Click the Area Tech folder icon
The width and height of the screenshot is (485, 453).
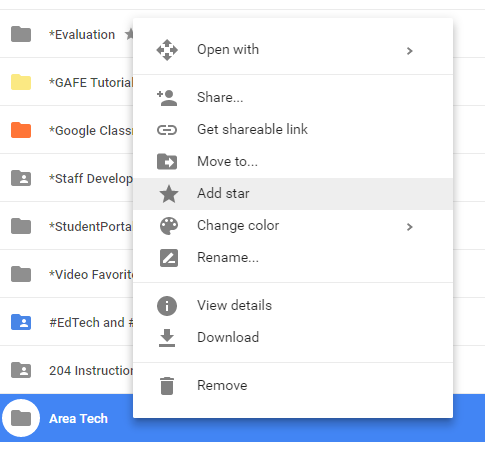pyautogui.click(x=21, y=418)
